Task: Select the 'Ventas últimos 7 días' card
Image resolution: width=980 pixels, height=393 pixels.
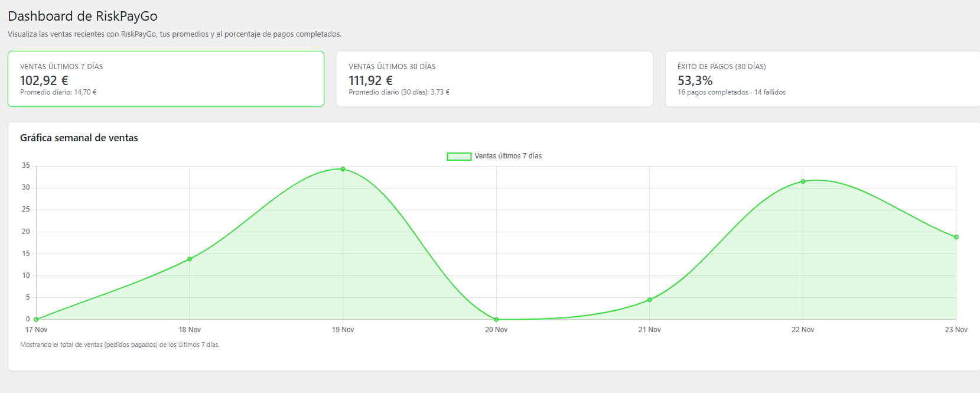Action: click(166, 79)
